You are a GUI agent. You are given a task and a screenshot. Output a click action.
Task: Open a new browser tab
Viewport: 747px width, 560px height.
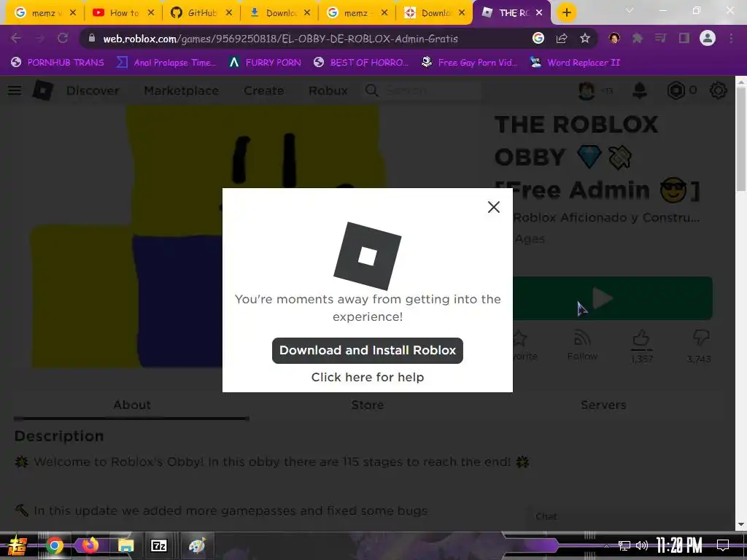(x=566, y=13)
